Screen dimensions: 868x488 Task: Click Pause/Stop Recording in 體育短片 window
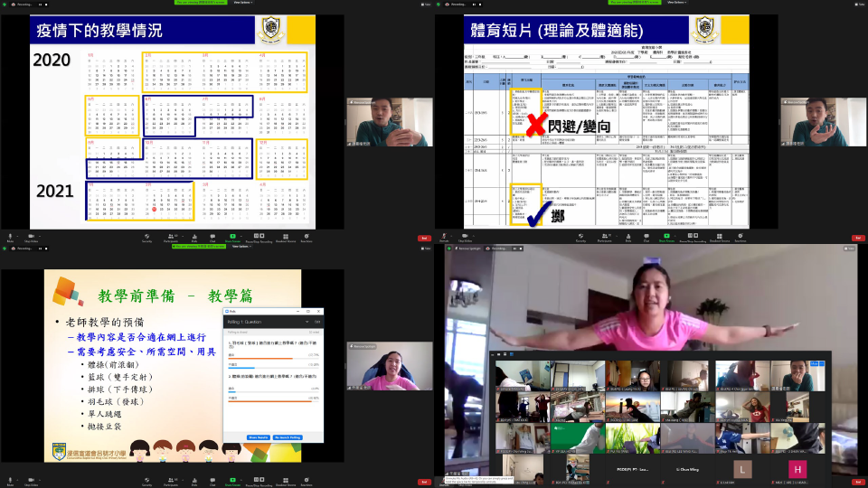click(693, 238)
